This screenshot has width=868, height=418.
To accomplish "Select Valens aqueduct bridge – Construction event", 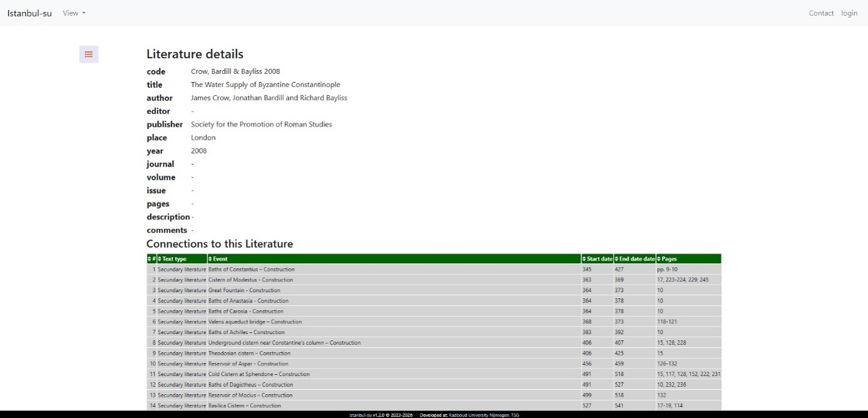I will (255, 321).
